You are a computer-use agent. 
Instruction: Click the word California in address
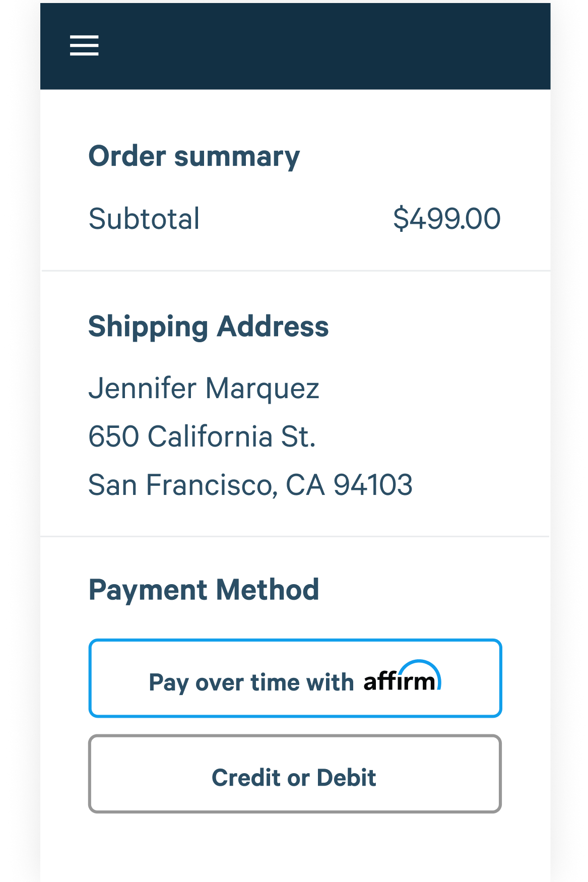click(210, 436)
